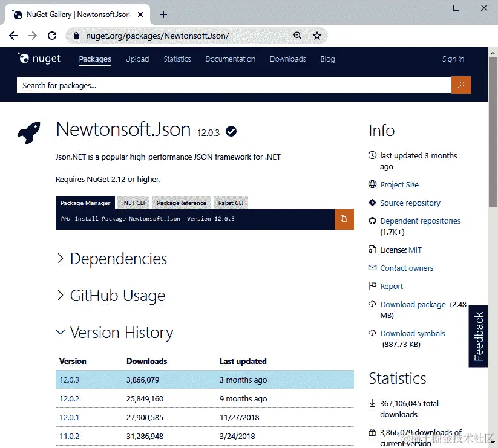Click the browser back arrow
The image size is (498, 448).
pyautogui.click(x=13, y=36)
